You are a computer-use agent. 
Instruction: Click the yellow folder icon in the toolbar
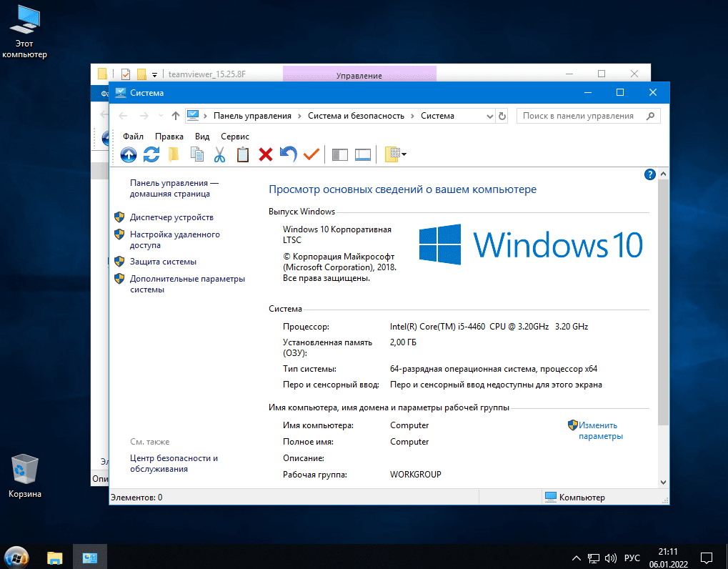pos(174,154)
